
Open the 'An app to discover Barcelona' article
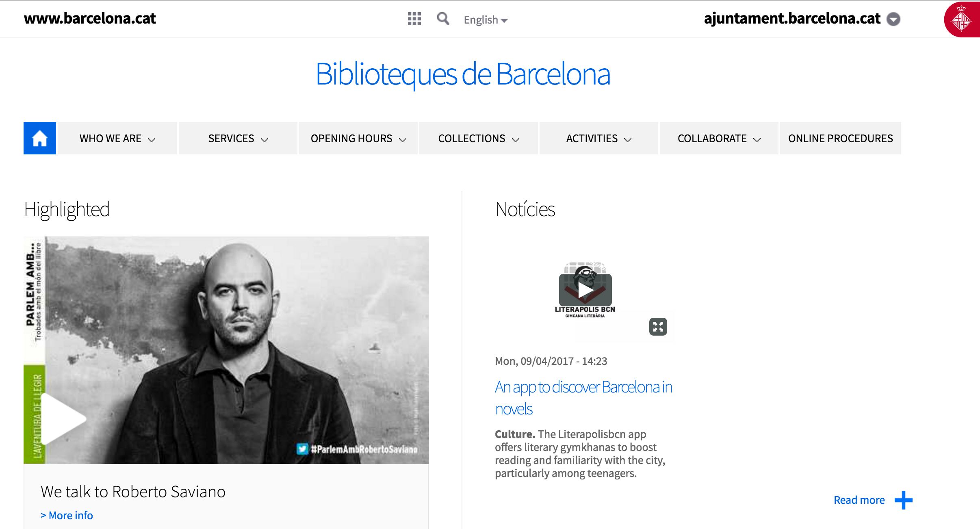point(583,398)
